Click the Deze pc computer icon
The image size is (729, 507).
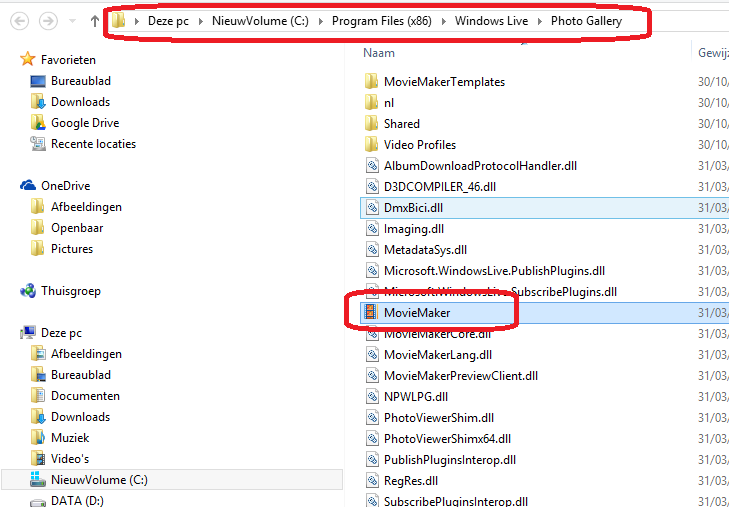pos(28,332)
